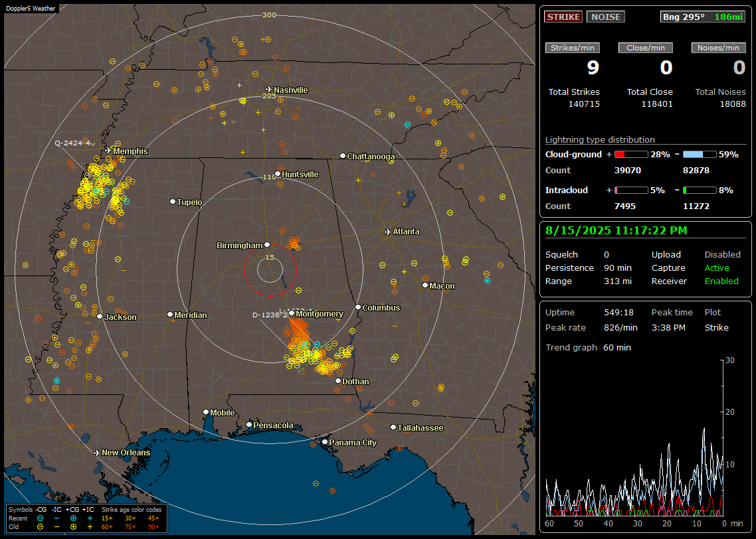Click the Tupelo city marker dot
Viewport: 756px width, 539px height.
[x=173, y=202]
